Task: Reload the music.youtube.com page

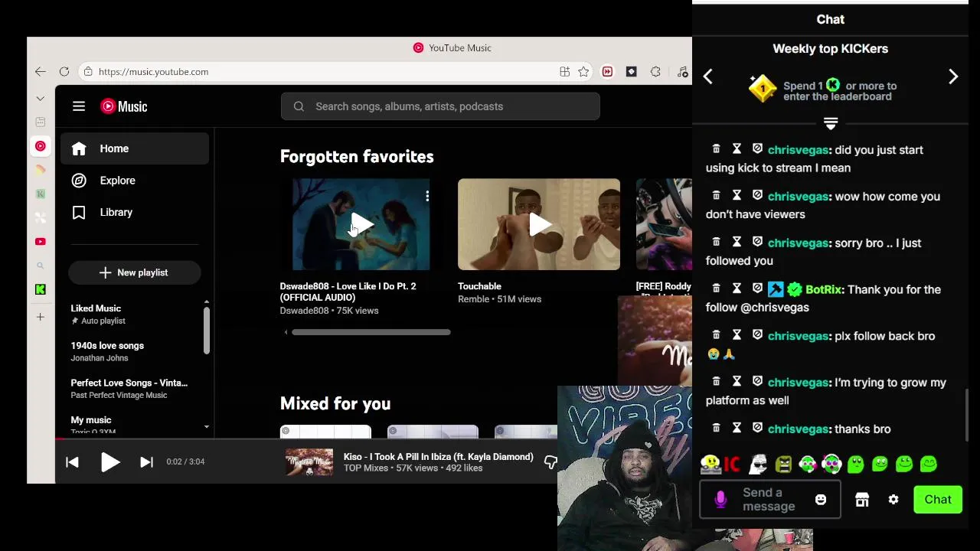Action: tap(64, 71)
